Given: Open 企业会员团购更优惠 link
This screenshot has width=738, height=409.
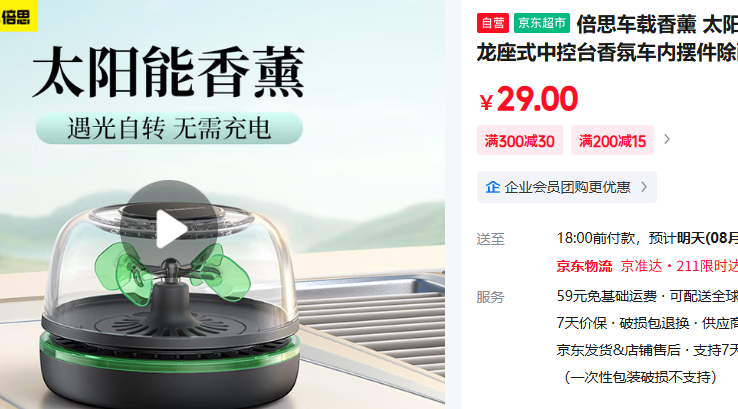Looking at the screenshot, I should pyautogui.click(x=567, y=187).
